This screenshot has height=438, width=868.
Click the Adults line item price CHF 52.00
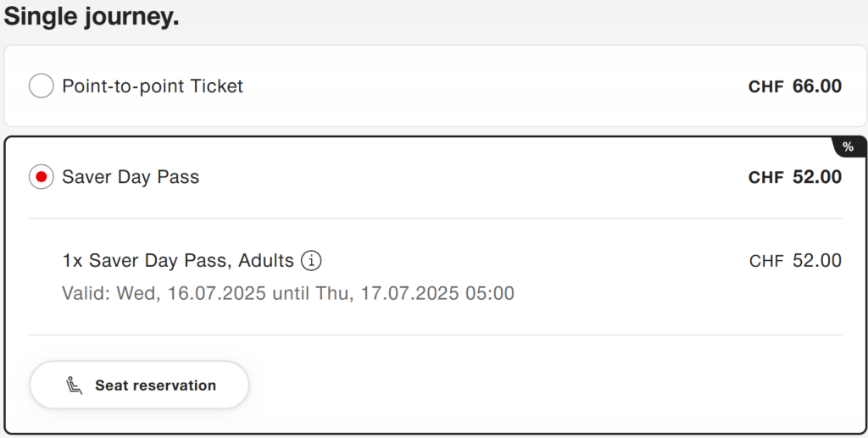pyautogui.click(x=795, y=260)
